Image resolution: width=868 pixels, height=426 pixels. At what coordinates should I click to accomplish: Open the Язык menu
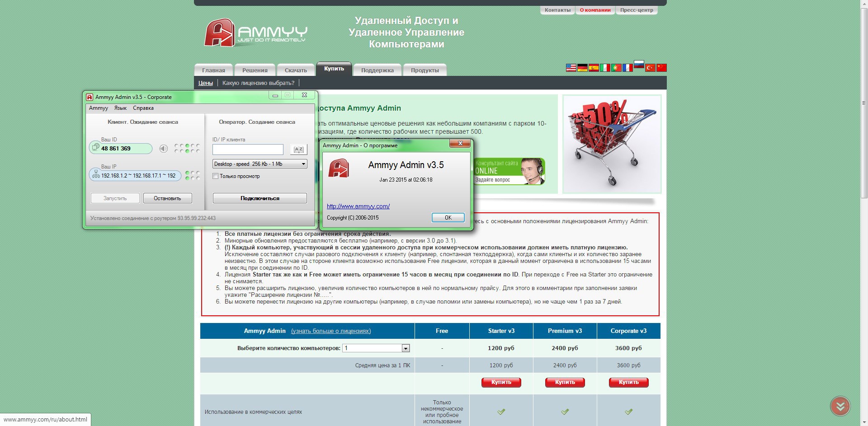point(120,108)
